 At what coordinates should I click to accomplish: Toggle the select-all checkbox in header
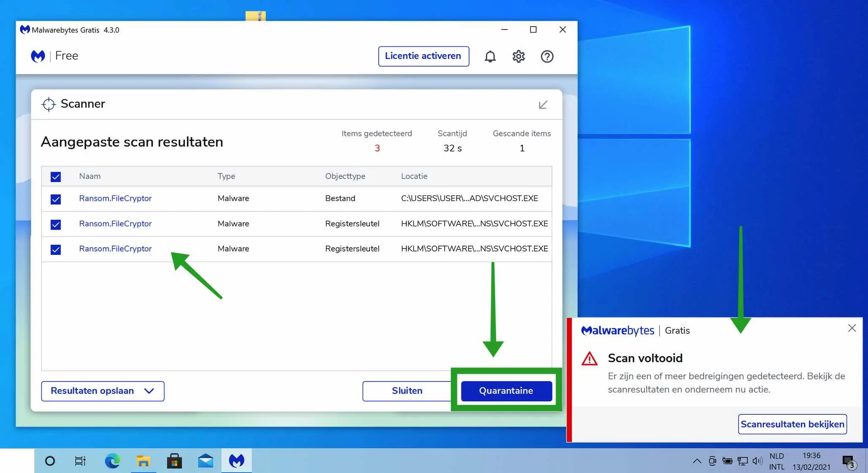pos(56,177)
